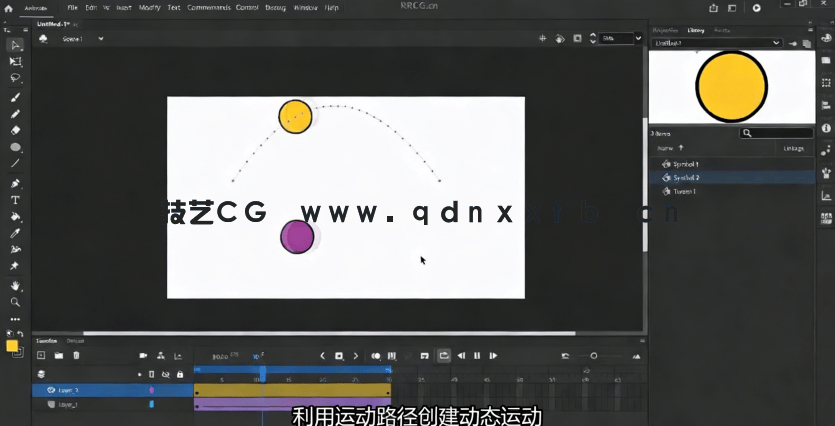The image size is (835, 426).
Task: Open the Commands menu
Action: 209,7
